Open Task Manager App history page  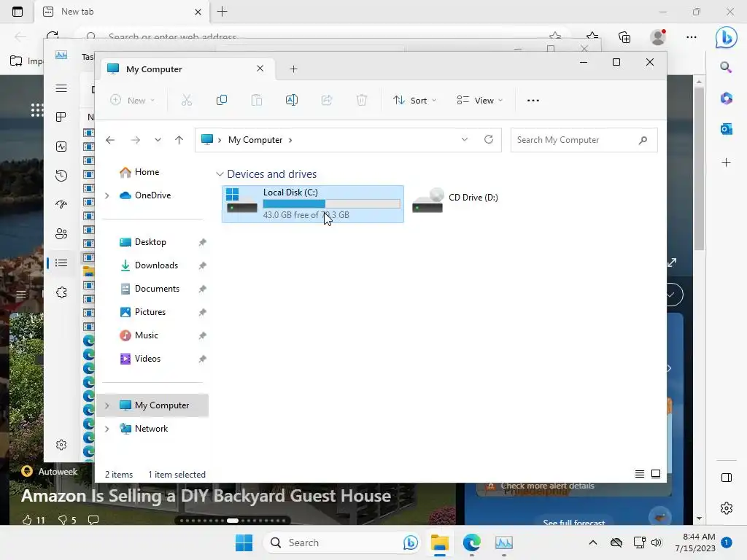click(61, 176)
